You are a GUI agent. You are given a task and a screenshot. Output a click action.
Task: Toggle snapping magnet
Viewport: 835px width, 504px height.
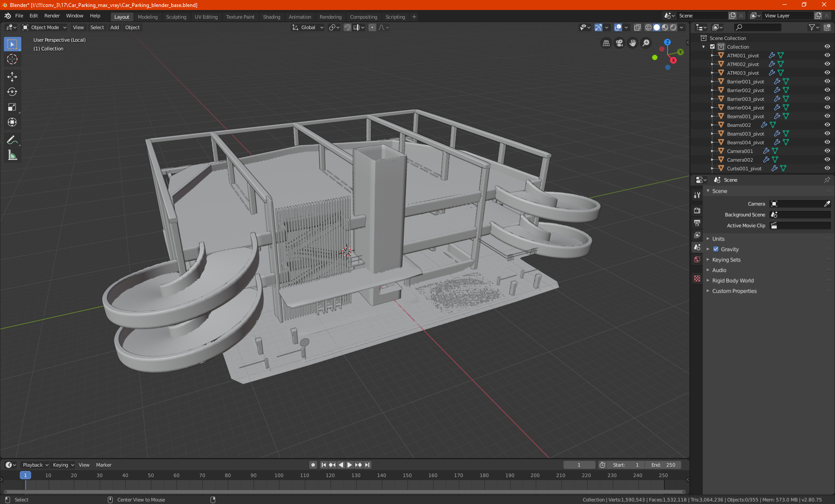(x=347, y=27)
